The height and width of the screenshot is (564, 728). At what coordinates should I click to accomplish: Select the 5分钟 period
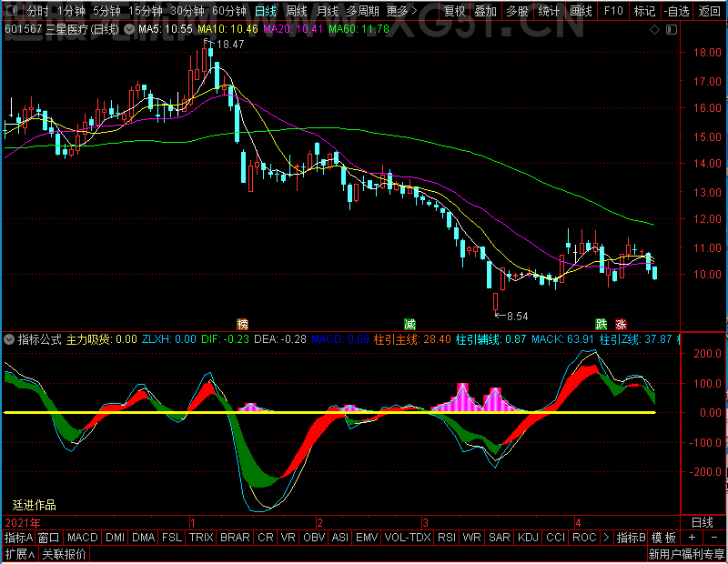tap(106, 11)
